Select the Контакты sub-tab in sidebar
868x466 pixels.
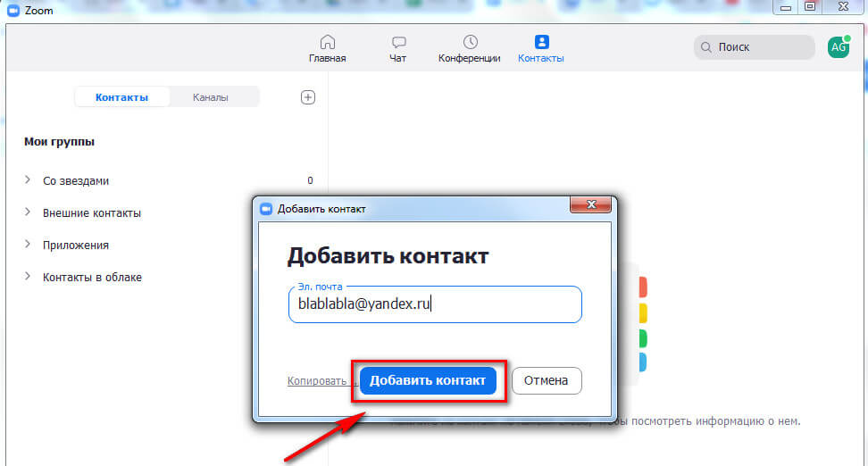point(121,97)
